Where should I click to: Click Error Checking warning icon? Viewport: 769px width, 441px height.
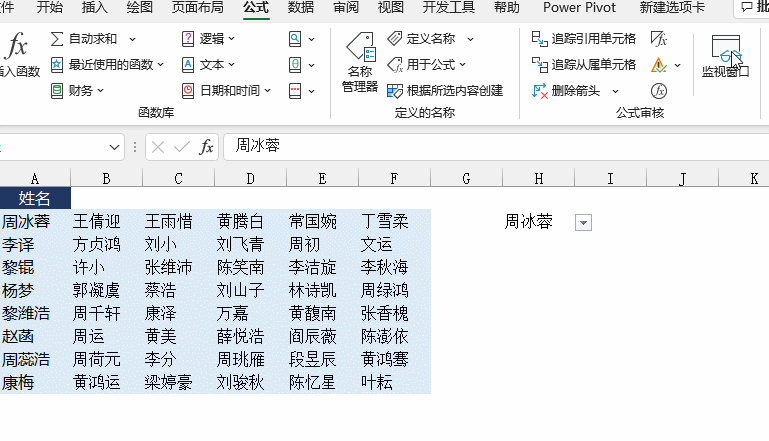tap(659, 65)
